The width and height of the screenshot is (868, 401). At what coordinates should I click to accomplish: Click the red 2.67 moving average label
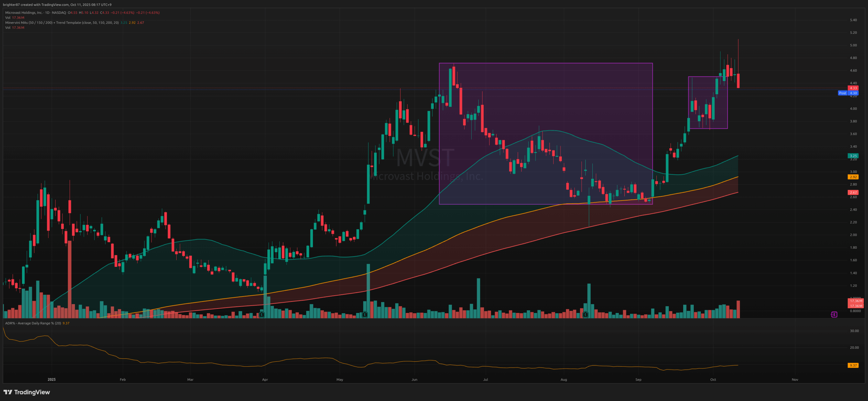(853, 193)
